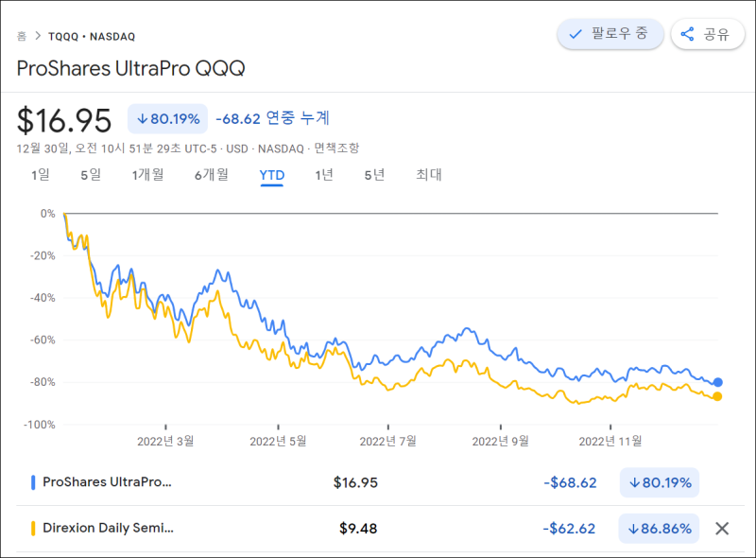Click the ↓86.86% badge in Direxion row
The image size is (756, 558).
659,529
